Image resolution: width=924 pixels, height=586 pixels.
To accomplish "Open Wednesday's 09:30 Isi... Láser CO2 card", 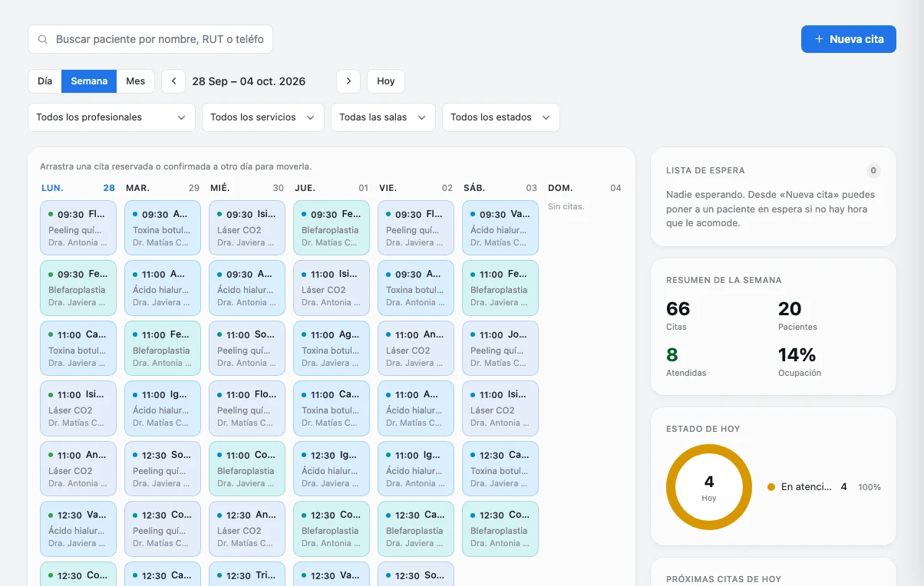I will point(247,228).
